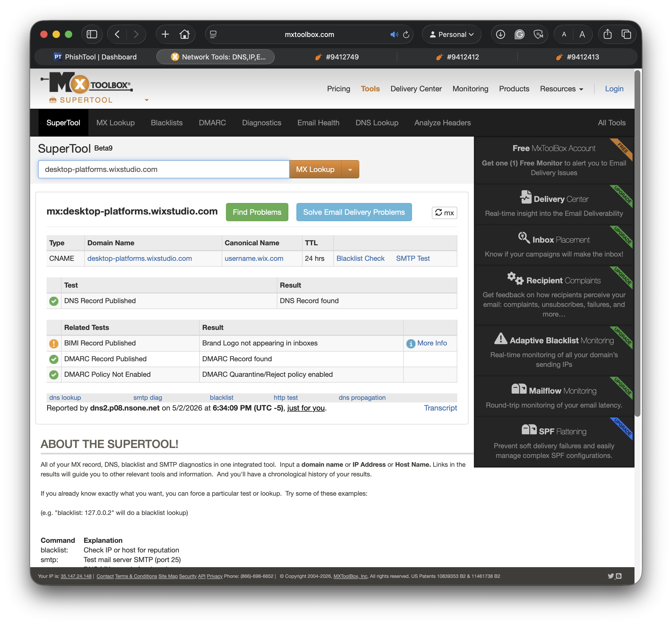
Task: Expand the Resources menu
Action: point(561,89)
